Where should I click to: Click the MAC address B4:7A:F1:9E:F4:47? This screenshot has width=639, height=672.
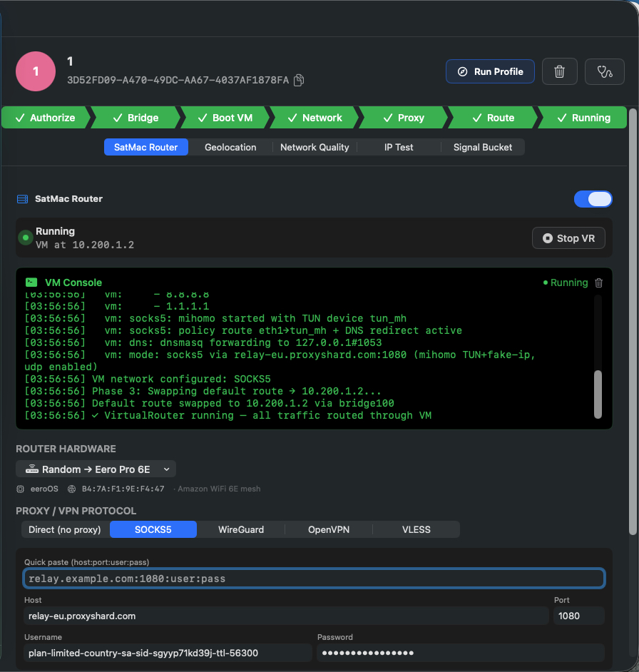[123, 489]
